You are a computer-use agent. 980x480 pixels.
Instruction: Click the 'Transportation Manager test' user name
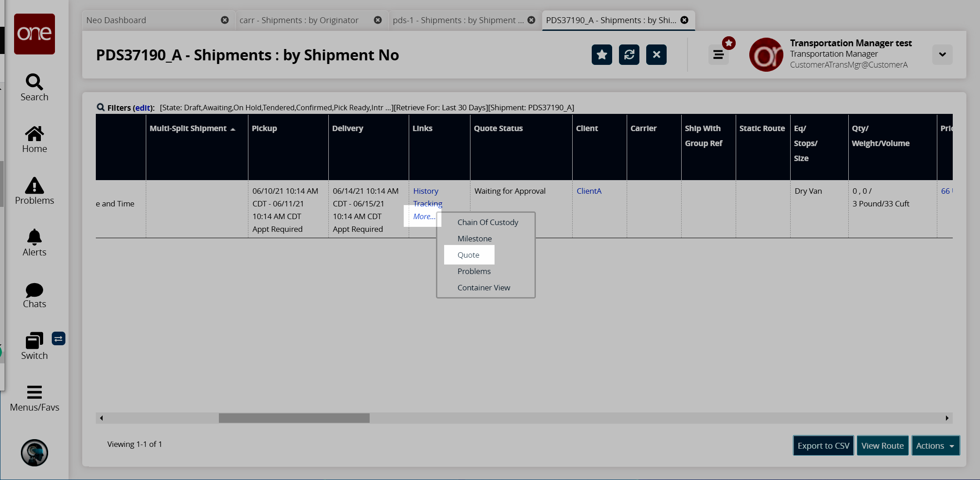pos(851,43)
